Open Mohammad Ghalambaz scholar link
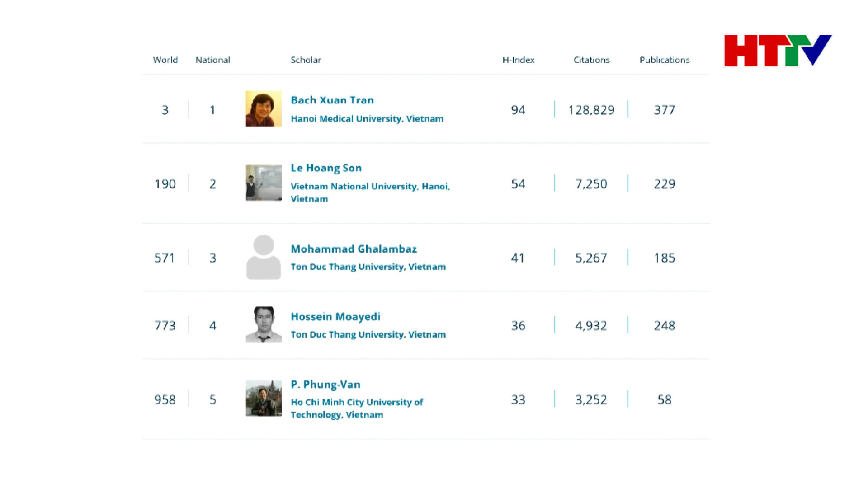Viewport: 868px width, 488px height. coord(354,249)
